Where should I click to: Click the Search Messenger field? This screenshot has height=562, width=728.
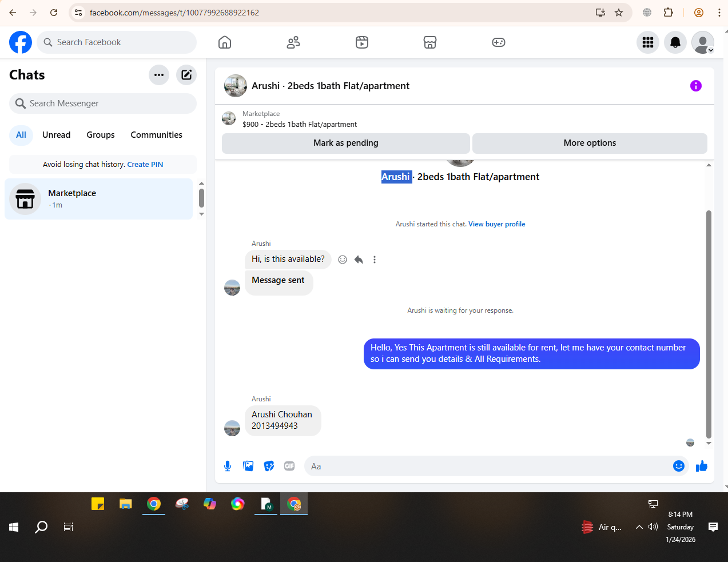click(x=103, y=103)
